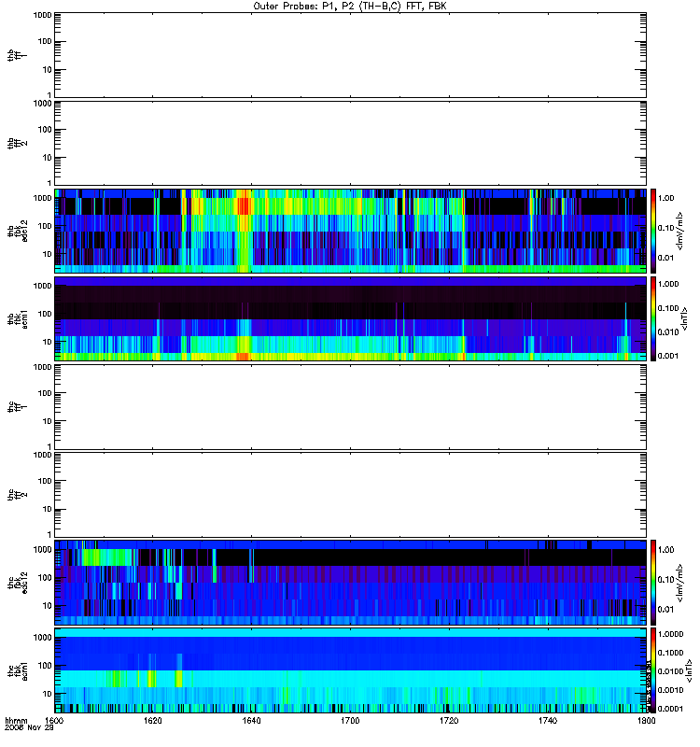Click the 1700 time axis label
This screenshot has width=700, height=747.
pyautogui.click(x=350, y=721)
